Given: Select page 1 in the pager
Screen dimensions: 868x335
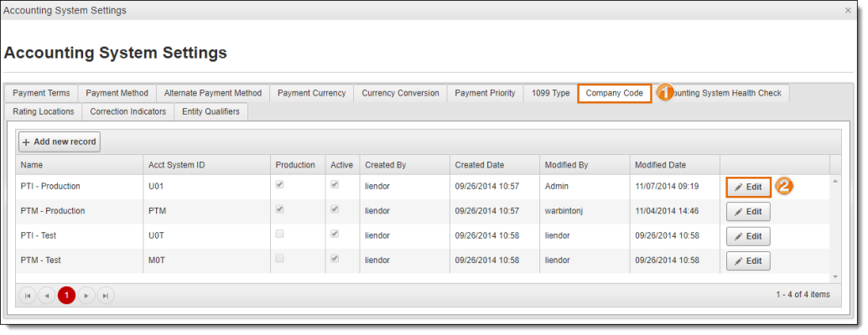Looking at the screenshot, I should point(67,295).
